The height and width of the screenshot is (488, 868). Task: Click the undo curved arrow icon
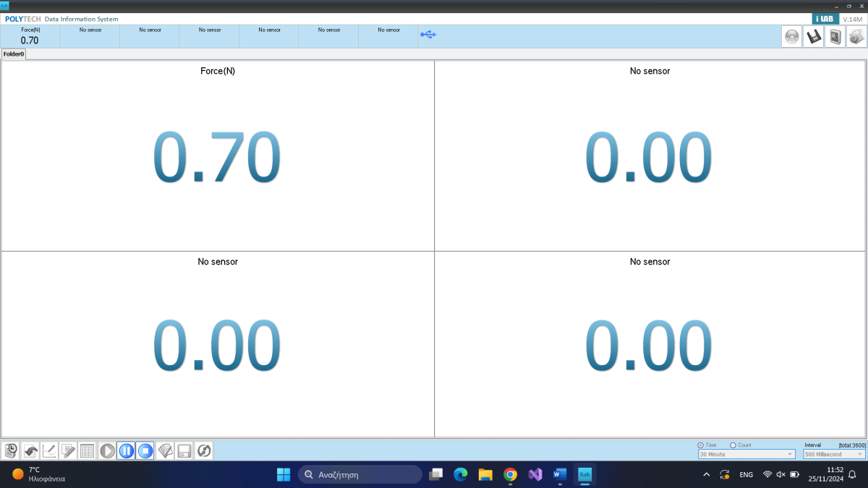coord(30,451)
